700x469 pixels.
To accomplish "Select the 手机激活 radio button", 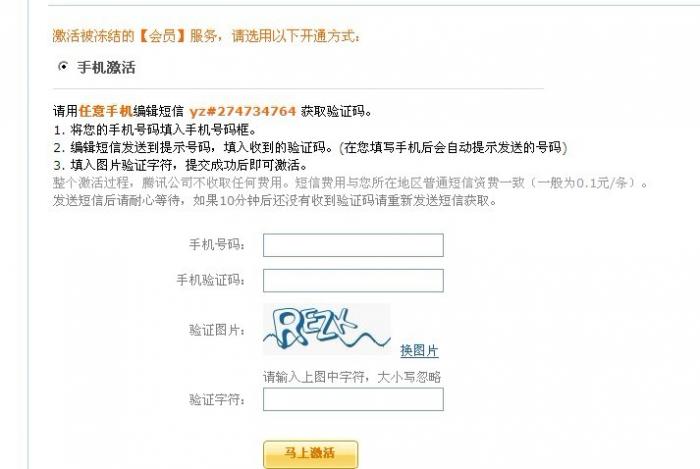I will (63, 66).
